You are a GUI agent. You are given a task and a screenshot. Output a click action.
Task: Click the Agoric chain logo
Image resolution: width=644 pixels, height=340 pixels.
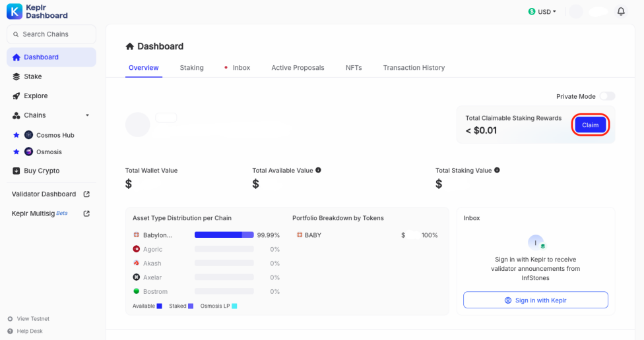click(x=137, y=249)
